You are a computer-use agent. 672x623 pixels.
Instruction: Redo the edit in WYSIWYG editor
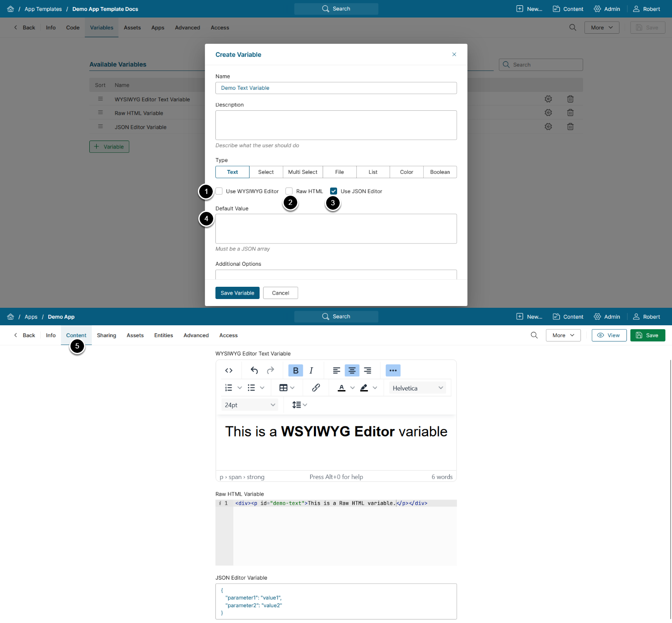[x=271, y=370]
